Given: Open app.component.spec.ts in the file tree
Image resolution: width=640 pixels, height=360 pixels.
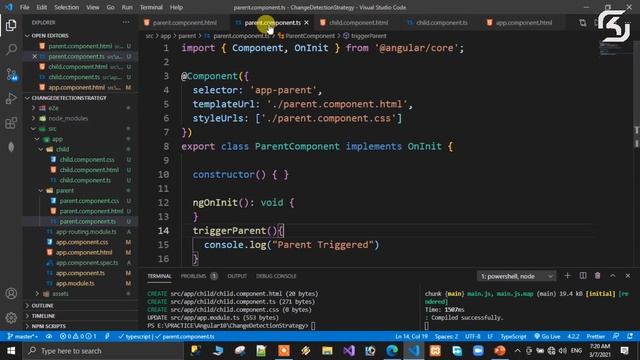Looking at the screenshot, I should click(x=87, y=263).
